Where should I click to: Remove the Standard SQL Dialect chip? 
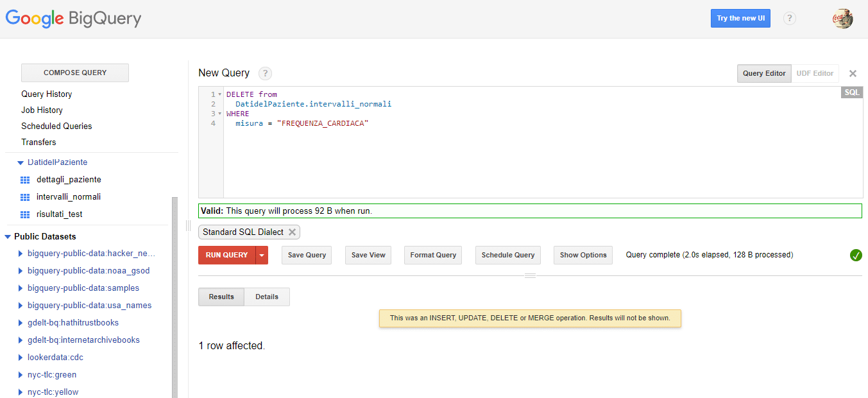[x=293, y=232]
